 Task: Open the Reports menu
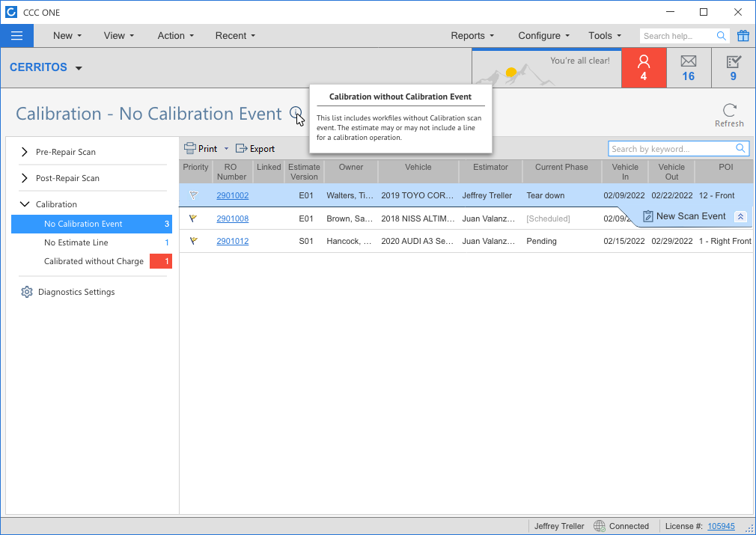point(472,36)
